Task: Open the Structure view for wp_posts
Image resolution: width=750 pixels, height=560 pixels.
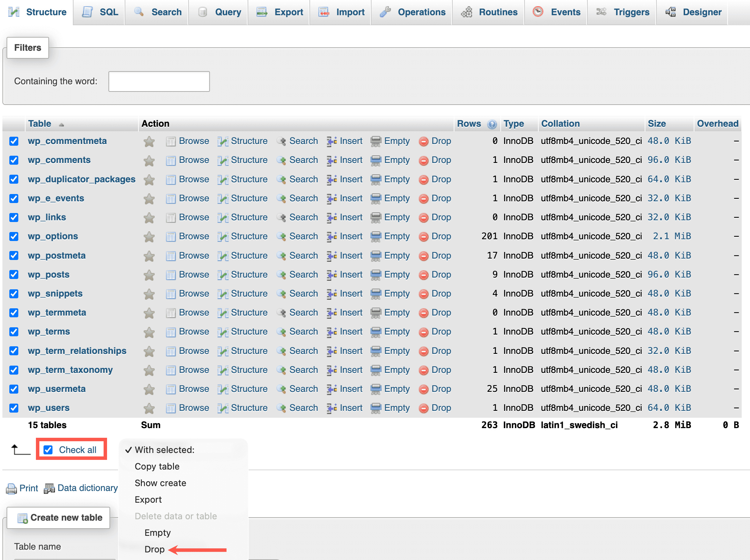Action: 249,274
